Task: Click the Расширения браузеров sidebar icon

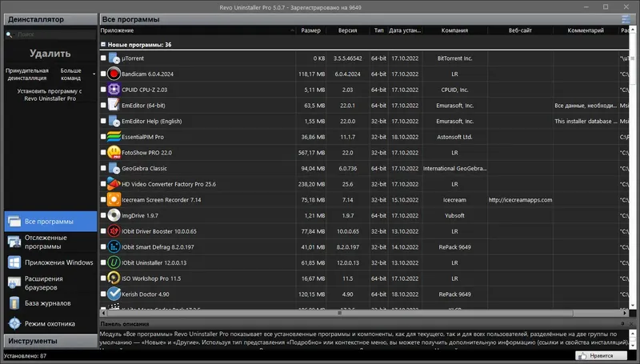Action: click(14, 282)
